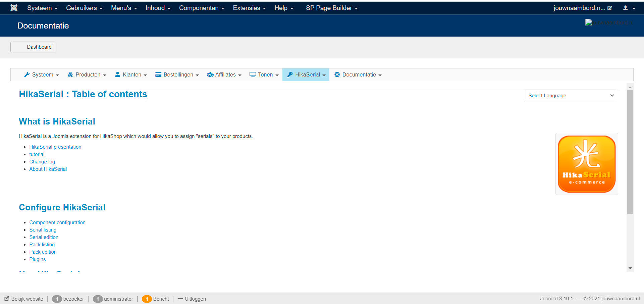This screenshot has height=304, width=644.
Task: Open the Tonen submenu
Action: pyautogui.click(x=264, y=74)
